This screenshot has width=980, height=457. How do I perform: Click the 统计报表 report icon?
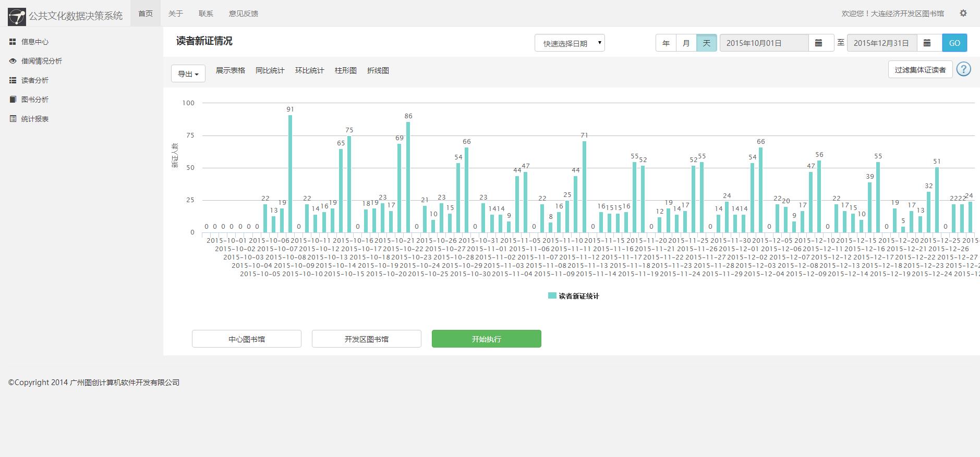tap(13, 119)
